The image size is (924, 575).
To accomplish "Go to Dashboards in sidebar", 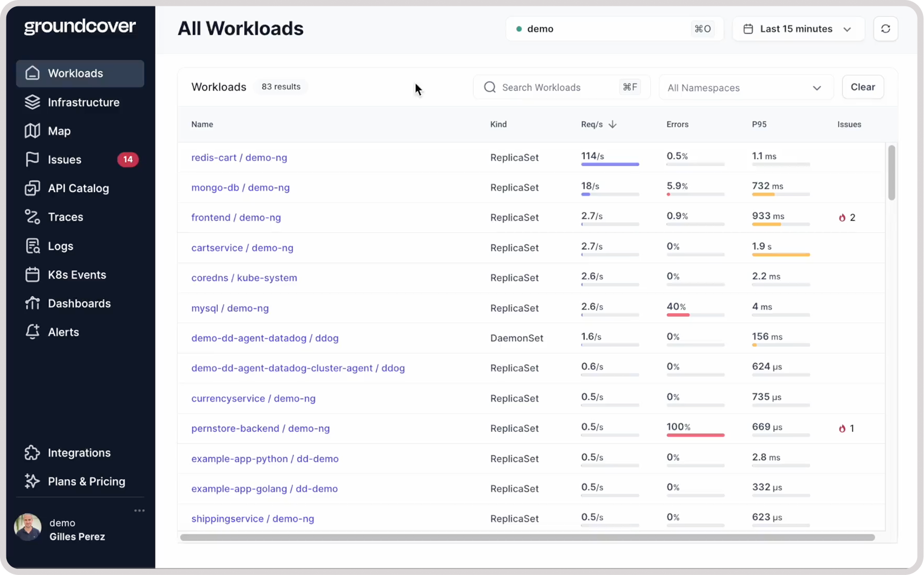I will click(80, 303).
